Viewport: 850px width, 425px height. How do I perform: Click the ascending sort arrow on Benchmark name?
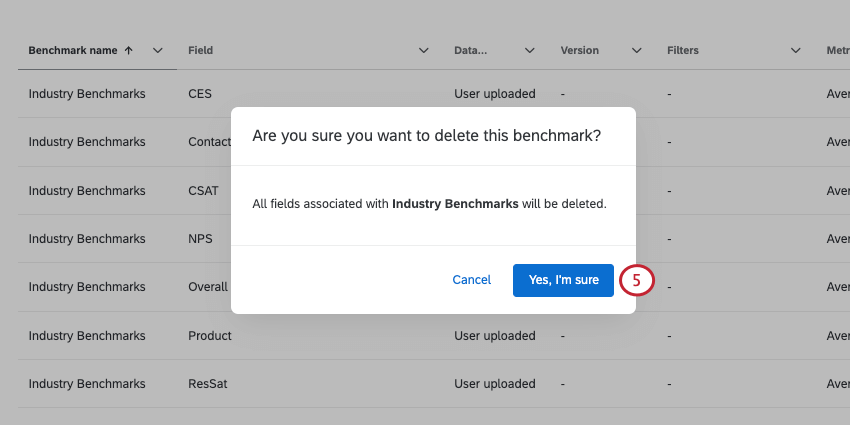[x=127, y=50]
